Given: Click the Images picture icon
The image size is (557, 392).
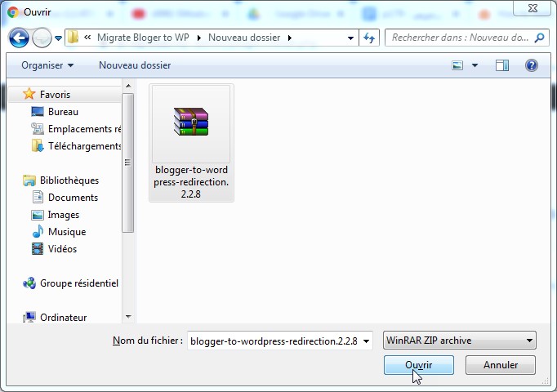Looking at the screenshot, I should pos(38,215).
